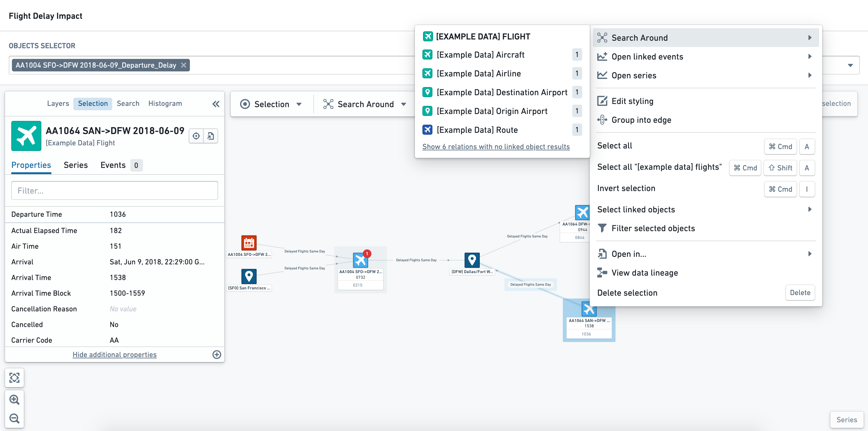Click Filter selected objects
This screenshot has width=868, height=431.
[706, 228]
